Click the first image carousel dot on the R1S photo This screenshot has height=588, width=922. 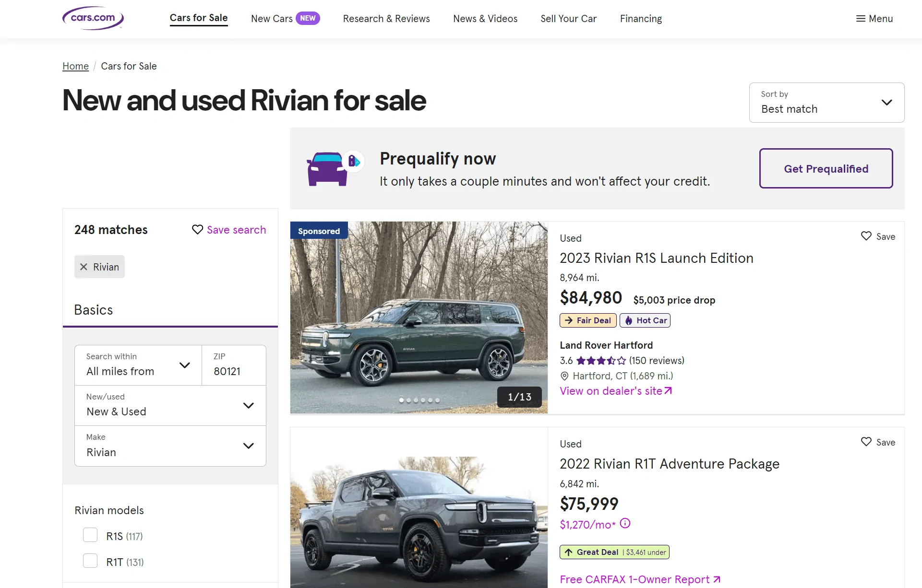(401, 400)
